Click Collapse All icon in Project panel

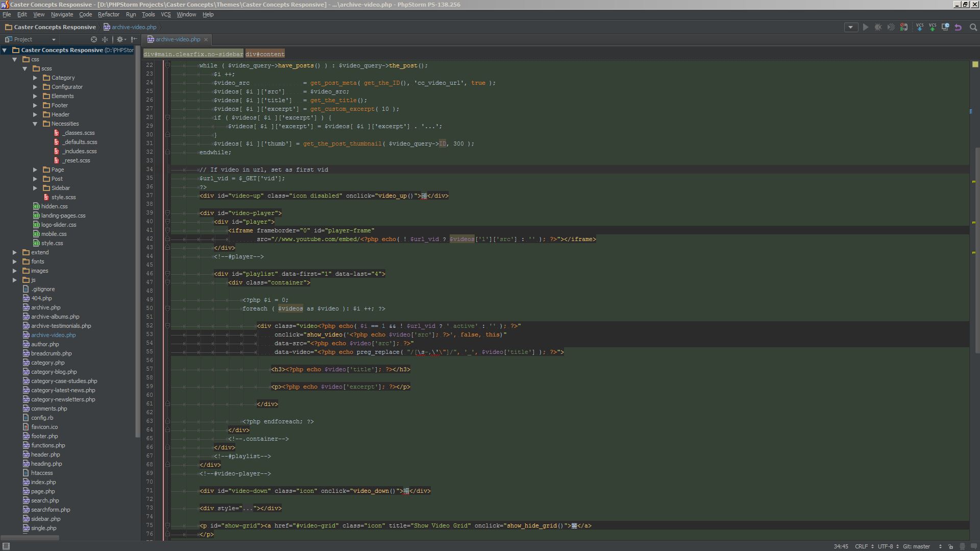[x=105, y=39]
